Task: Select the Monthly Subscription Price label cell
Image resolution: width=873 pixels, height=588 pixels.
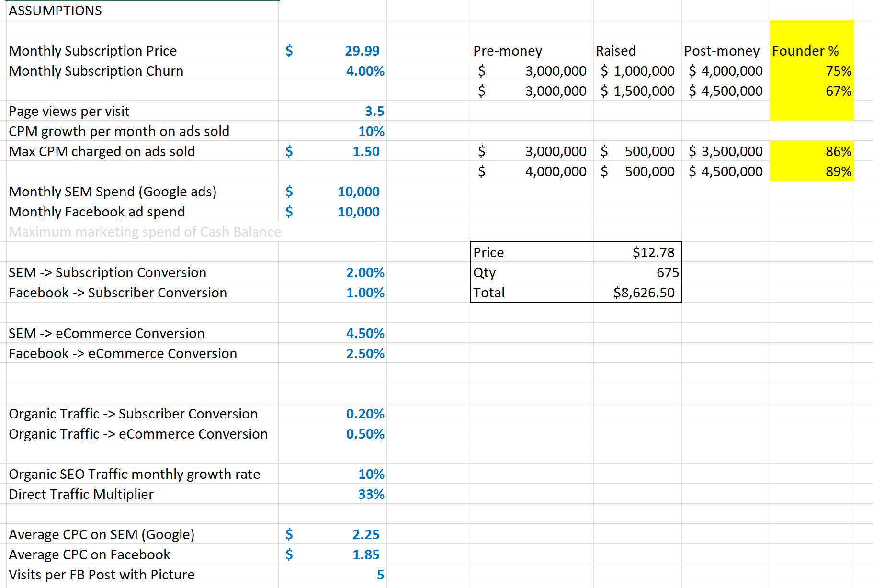Action: coord(142,50)
